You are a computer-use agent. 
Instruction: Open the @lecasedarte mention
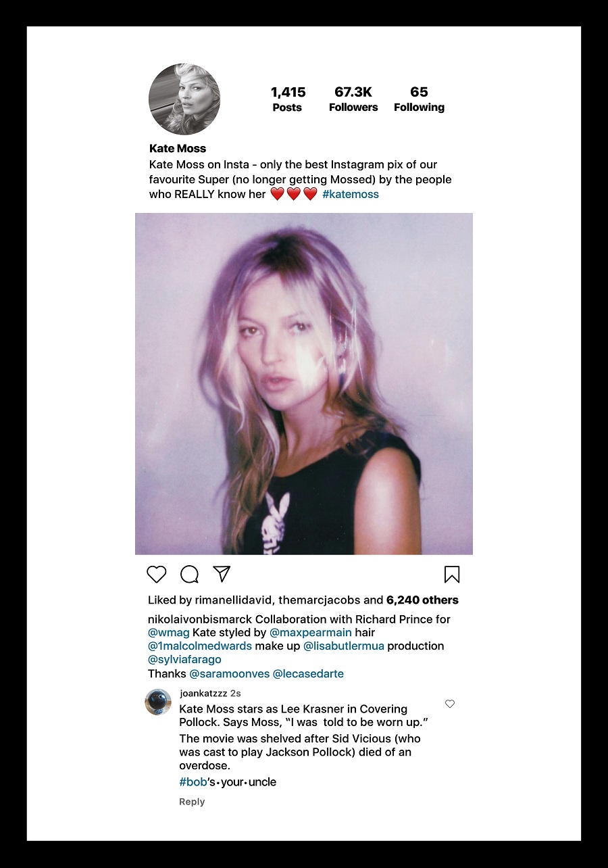308,674
